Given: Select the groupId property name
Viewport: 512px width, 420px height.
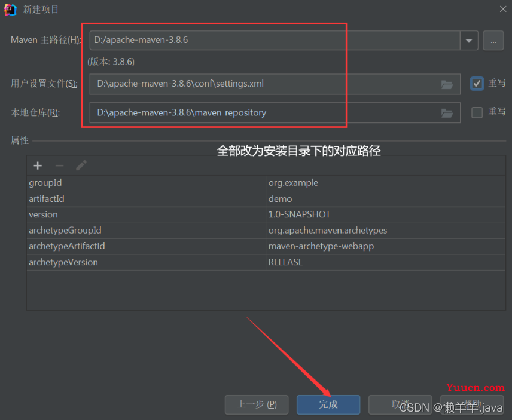Looking at the screenshot, I should coord(45,183).
